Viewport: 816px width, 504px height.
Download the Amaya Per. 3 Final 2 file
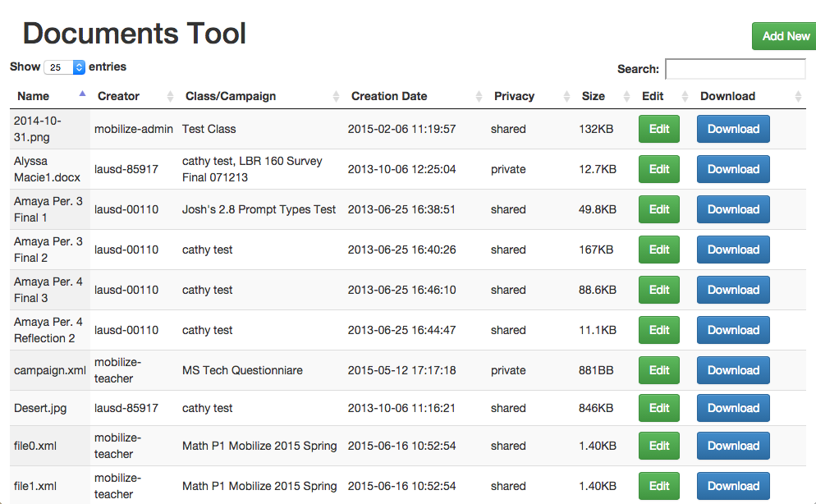[x=733, y=250]
